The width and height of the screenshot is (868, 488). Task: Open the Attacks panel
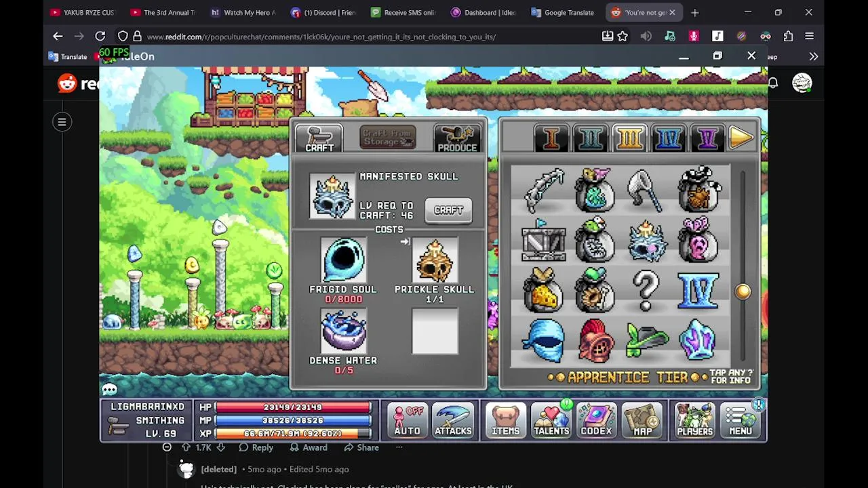(x=453, y=420)
